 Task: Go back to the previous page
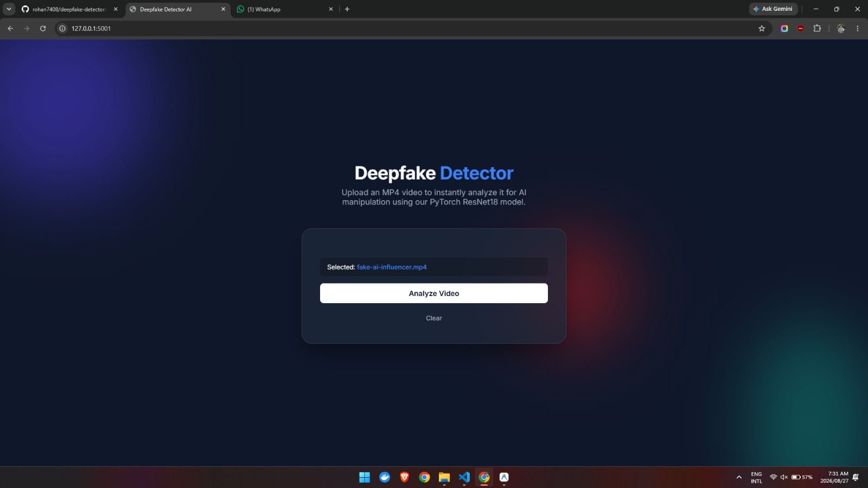tap(10, 28)
